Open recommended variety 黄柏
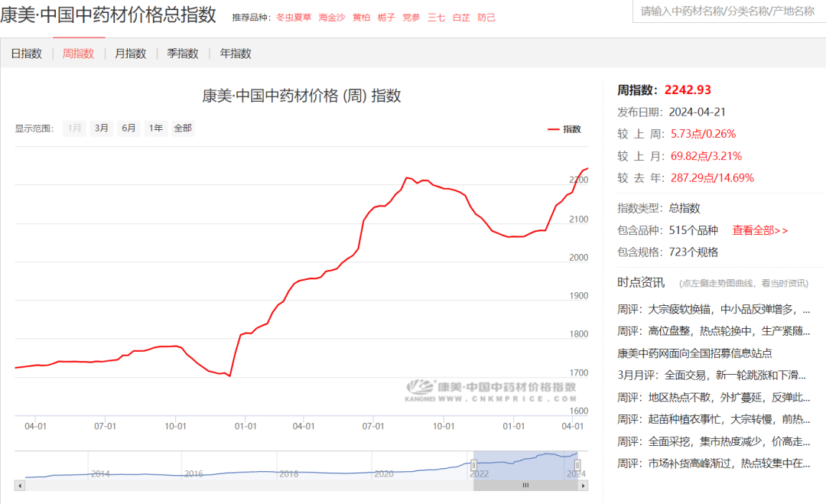Viewport: 826px width, 504px height. (x=361, y=18)
